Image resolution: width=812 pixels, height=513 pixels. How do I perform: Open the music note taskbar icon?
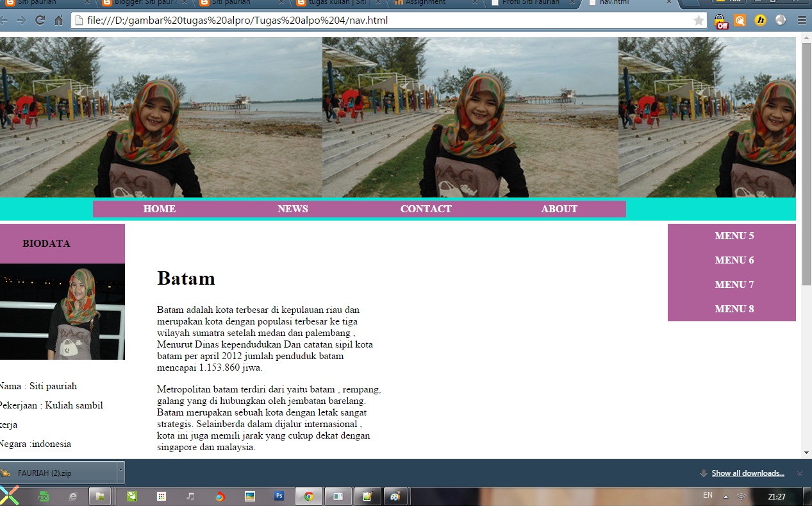[190, 496]
